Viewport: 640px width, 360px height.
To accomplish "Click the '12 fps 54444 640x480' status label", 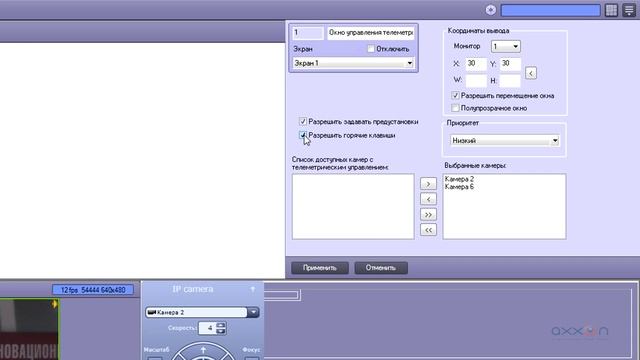I will coord(93,290).
